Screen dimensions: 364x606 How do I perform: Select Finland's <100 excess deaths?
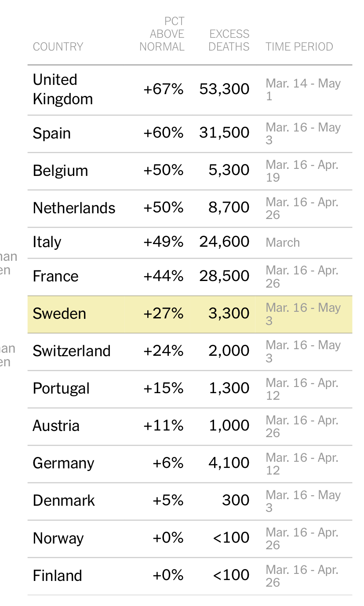pos(231,575)
